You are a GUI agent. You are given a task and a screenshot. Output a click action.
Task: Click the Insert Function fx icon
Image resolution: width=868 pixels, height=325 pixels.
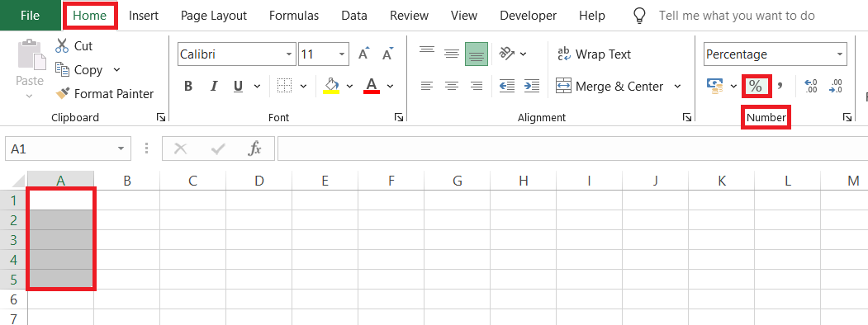[x=254, y=148]
